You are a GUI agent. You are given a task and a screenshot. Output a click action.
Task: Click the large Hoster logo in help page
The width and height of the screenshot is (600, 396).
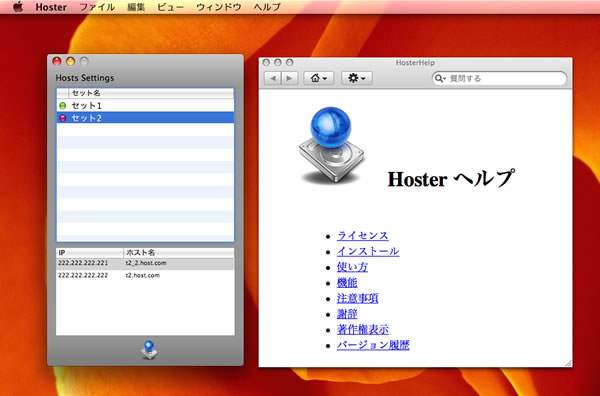click(331, 145)
